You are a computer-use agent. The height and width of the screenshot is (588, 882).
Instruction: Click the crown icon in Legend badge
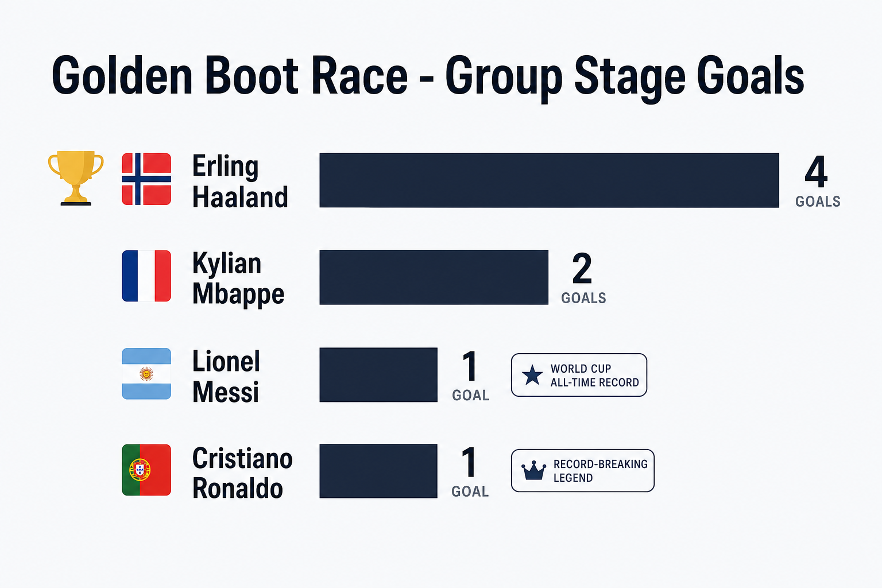(x=533, y=470)
